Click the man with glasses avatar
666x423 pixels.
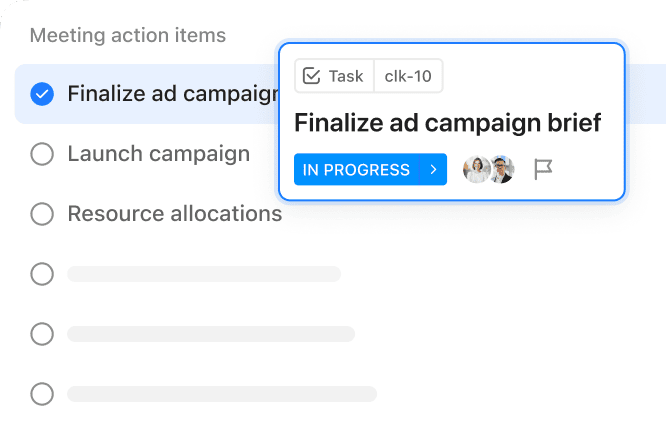click(502, 169)
